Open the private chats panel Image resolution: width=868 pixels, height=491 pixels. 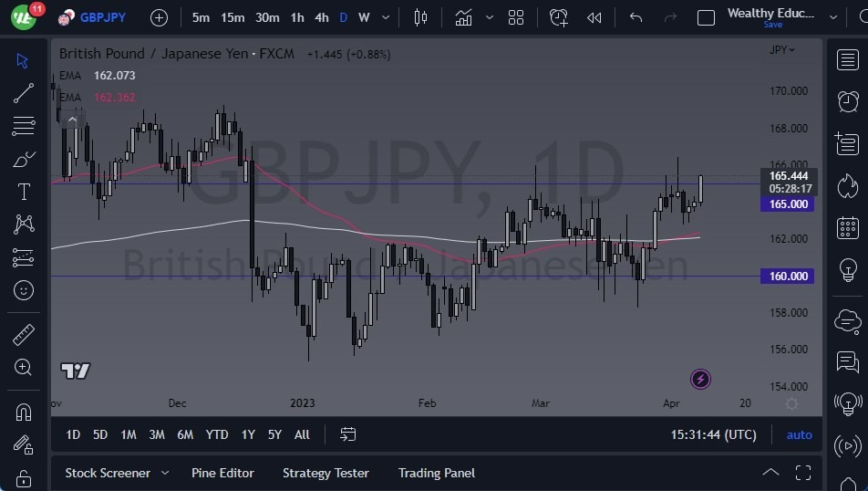point(848,362)
